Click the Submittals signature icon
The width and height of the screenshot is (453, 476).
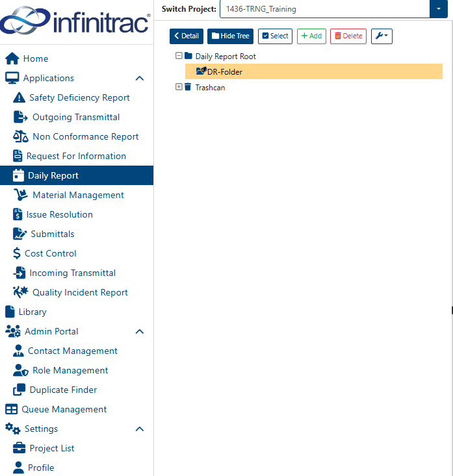click(x=19, y=234)
